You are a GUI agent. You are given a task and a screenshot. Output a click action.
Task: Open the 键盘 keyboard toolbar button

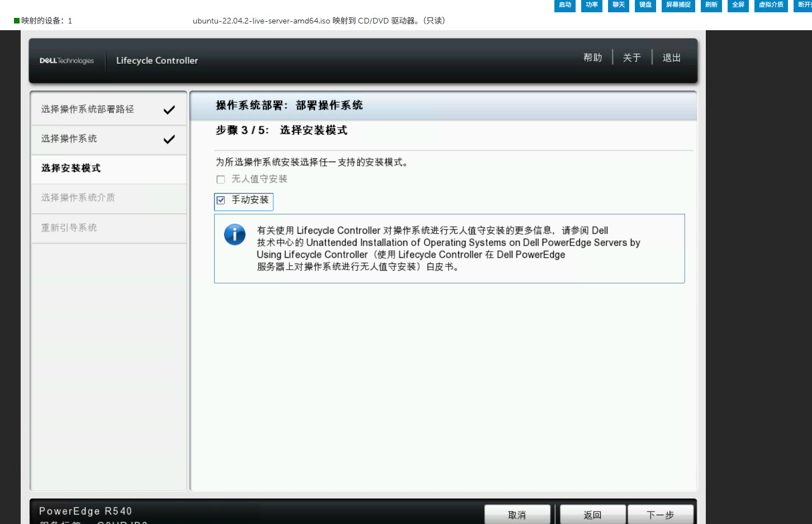(x=645, y=5)
